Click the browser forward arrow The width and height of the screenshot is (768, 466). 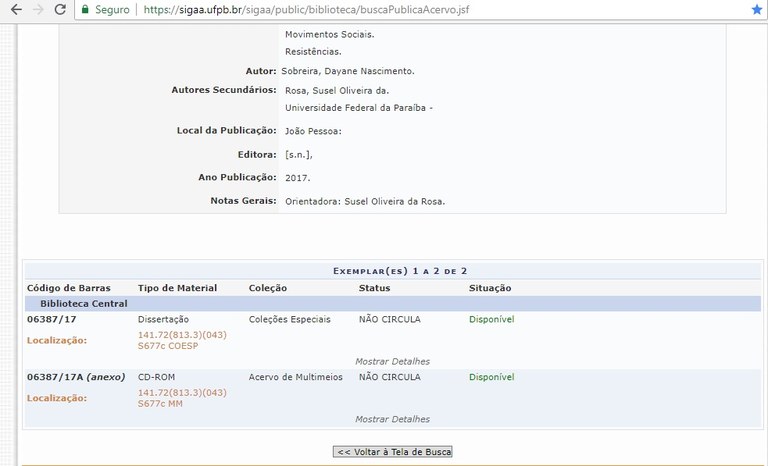pos(38,10)
